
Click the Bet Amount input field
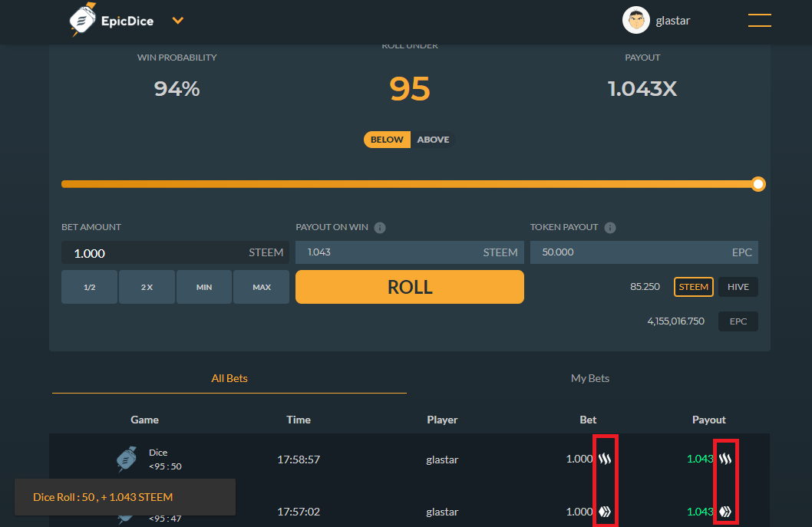(x=153, y=252)
